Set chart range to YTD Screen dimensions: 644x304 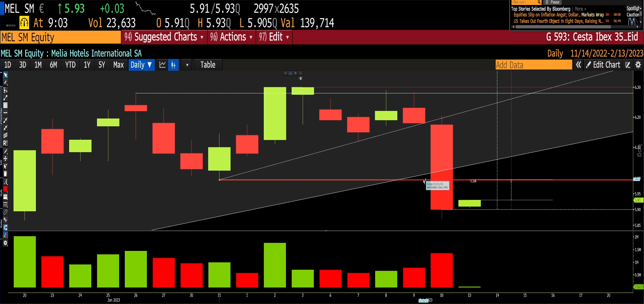pos(70,65)
